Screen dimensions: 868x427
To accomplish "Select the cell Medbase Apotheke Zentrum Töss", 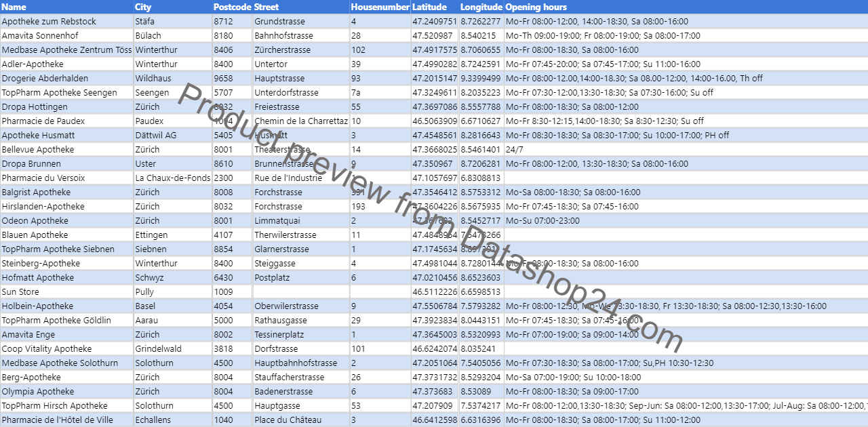I will pyautogui.click(x=66, y=50).
